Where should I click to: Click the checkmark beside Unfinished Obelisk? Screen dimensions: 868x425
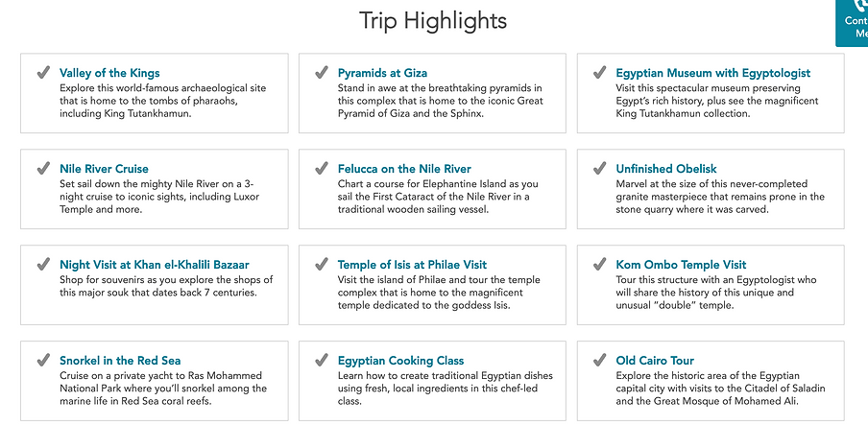599,168
